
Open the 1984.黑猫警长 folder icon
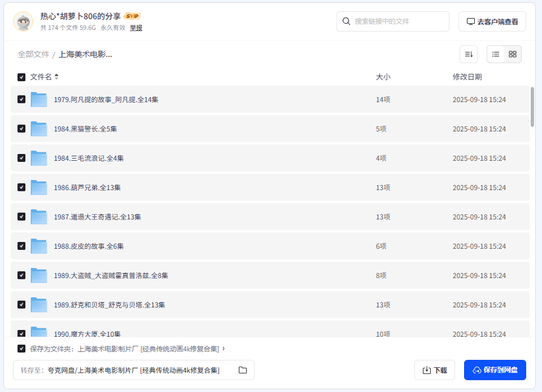(39, 129)
